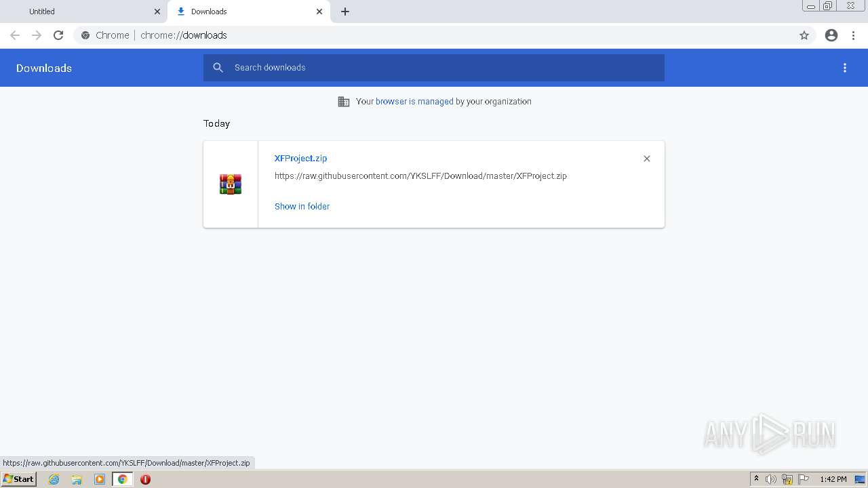Click the Show desktop button in the tray
The image size is (868, 488).
click(x=860, y=479)
